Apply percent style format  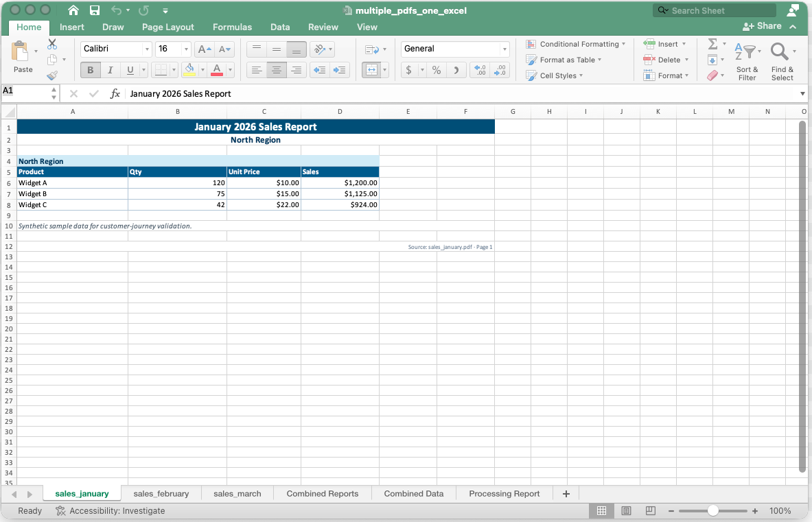pos(437,70)
